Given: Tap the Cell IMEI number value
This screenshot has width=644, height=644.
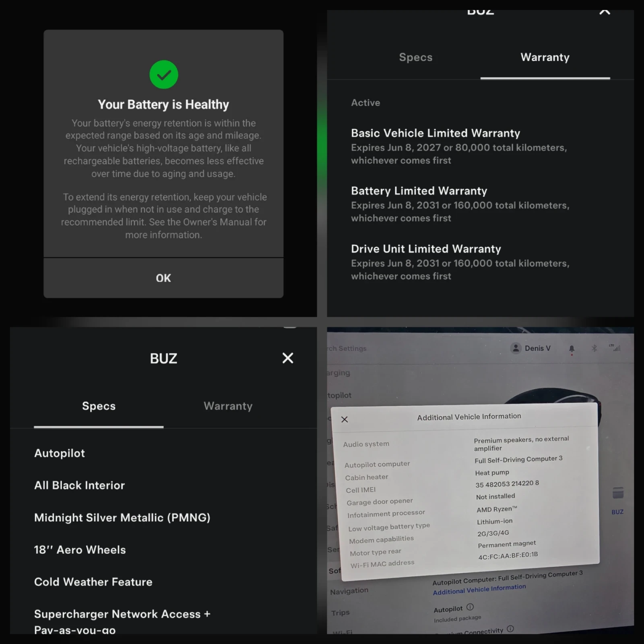Looking at the screenshot, I should [x=507, y=484].
